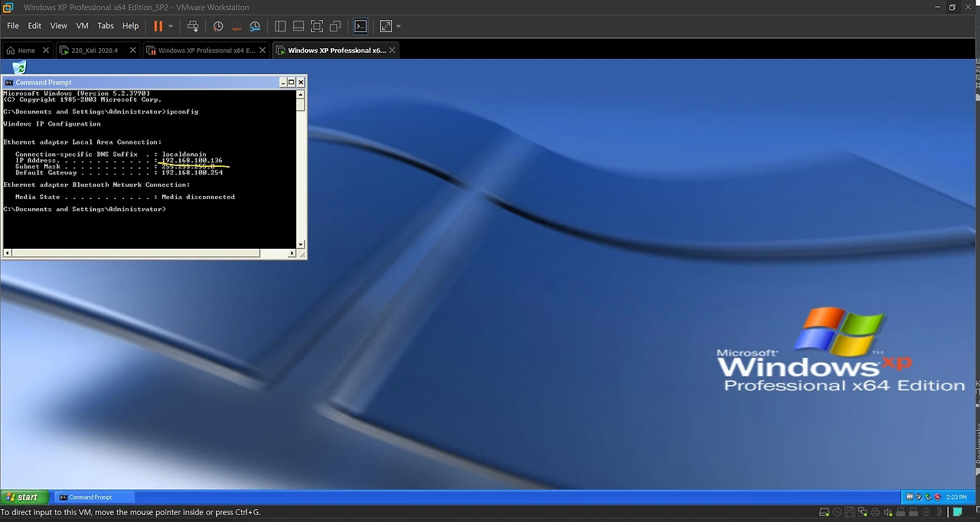Click network adapter device status icon
Image resolution: width=980 pixels, height=522 pixels.
[863, 512]
